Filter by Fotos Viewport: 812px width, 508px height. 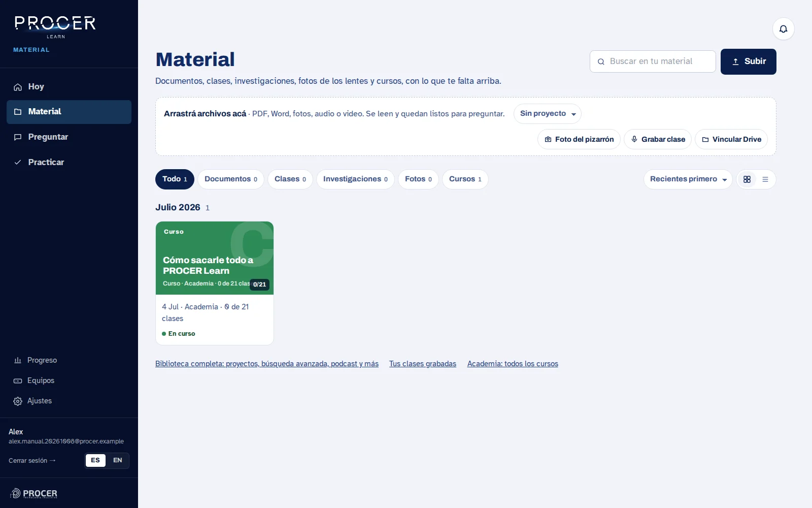(x=418, y=179)
